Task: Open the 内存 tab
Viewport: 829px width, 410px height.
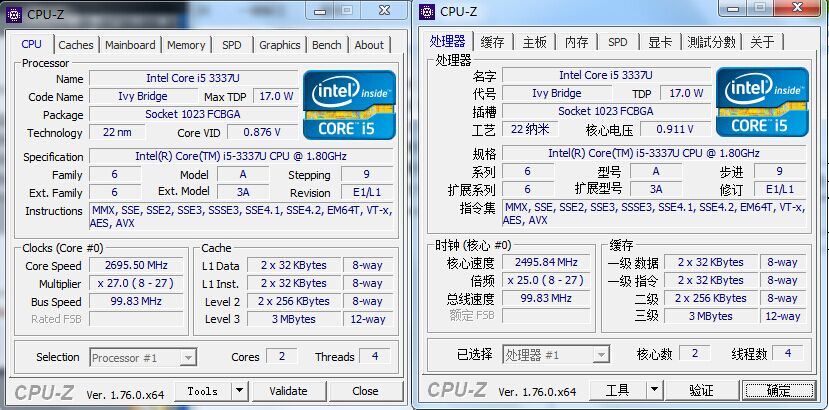Action: point(576,42)
